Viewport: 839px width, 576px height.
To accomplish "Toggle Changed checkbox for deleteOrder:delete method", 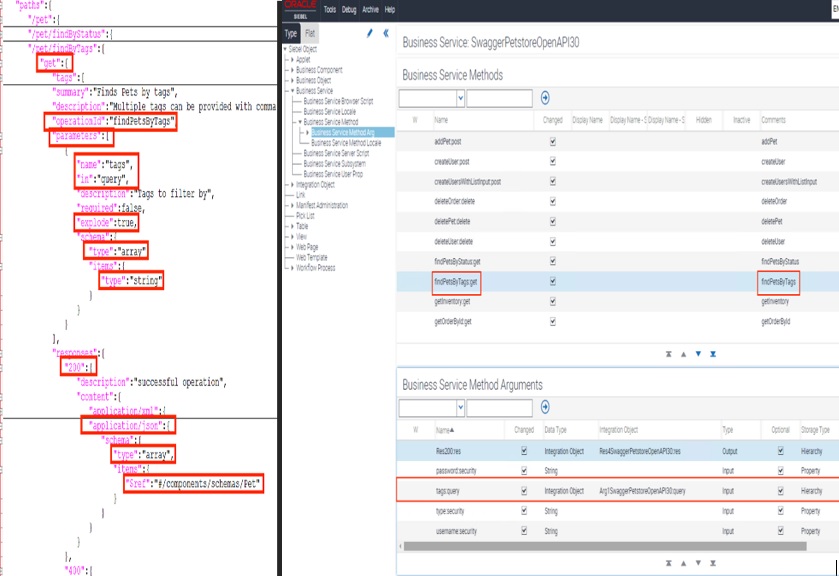I will (553, 201).
